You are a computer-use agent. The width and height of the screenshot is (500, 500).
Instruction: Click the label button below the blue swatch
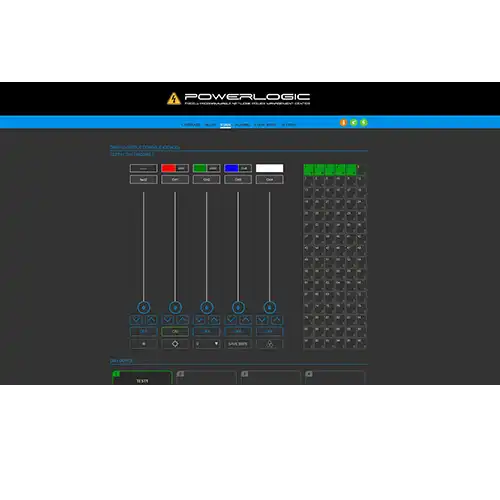(x=238, y=180)
